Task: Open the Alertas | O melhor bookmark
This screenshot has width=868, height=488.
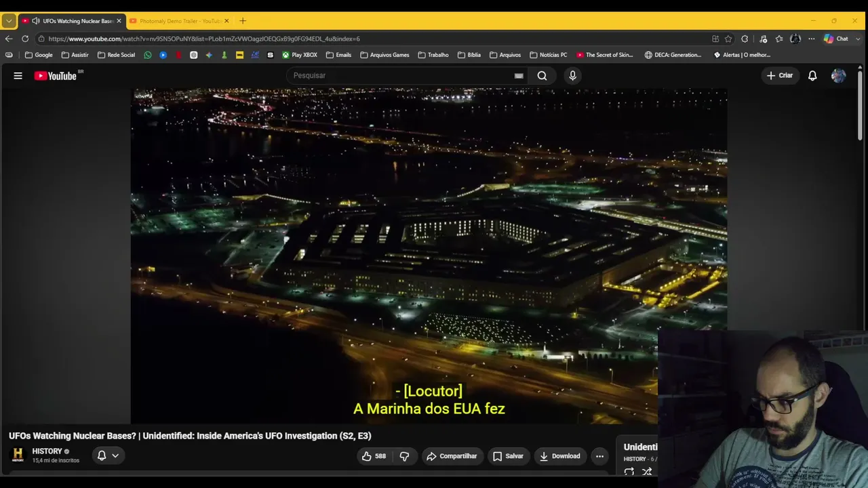Action: (742, 55)
